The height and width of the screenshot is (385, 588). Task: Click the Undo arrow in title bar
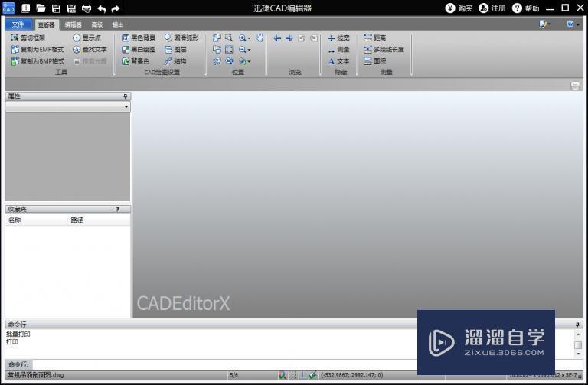102,8
